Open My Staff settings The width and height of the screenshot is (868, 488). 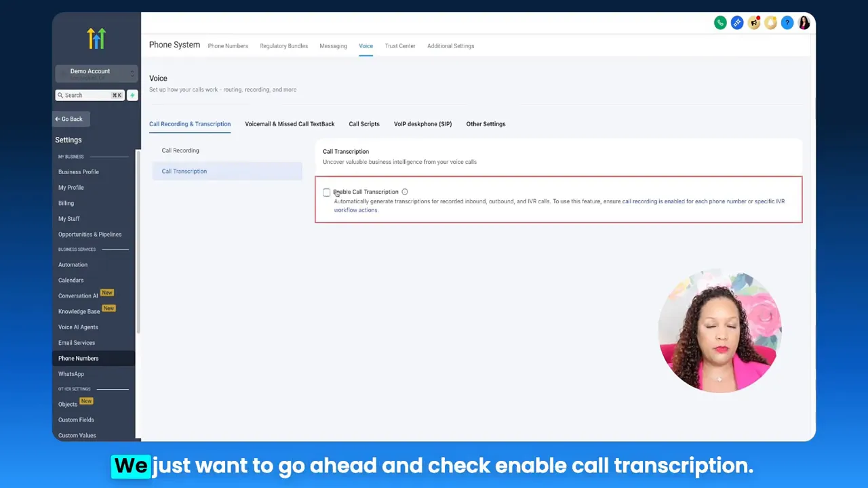pyautogui.click(x=68, y=219)
